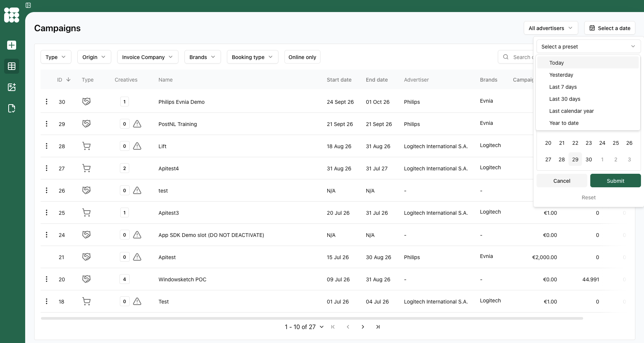Expand rows-per-page selector next to 1 - 10 of 27
The height and width of the screenshot is (343, 644).
pyautogui.click(x=322, y=327)
